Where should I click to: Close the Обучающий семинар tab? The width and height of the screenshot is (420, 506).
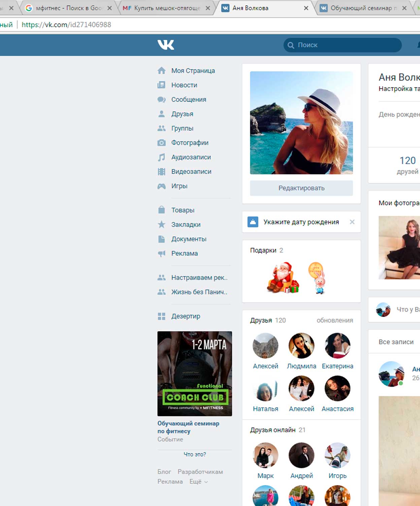coord(404,8)
